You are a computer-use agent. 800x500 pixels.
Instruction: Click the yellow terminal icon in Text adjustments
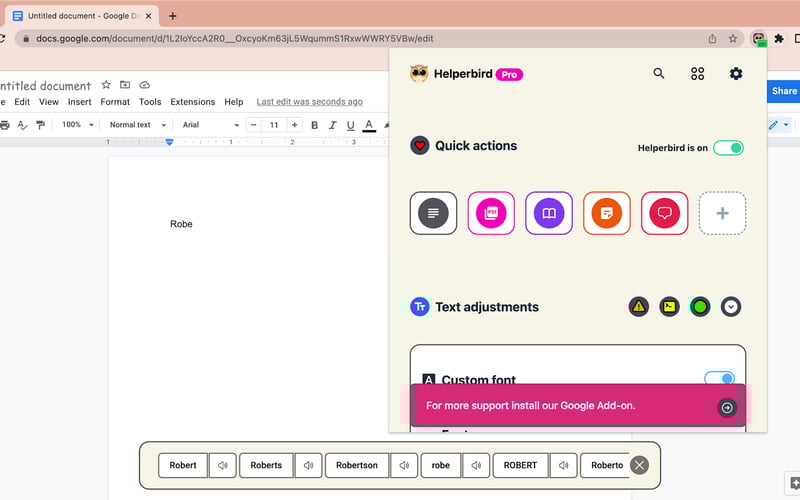(x=669, y=307)
